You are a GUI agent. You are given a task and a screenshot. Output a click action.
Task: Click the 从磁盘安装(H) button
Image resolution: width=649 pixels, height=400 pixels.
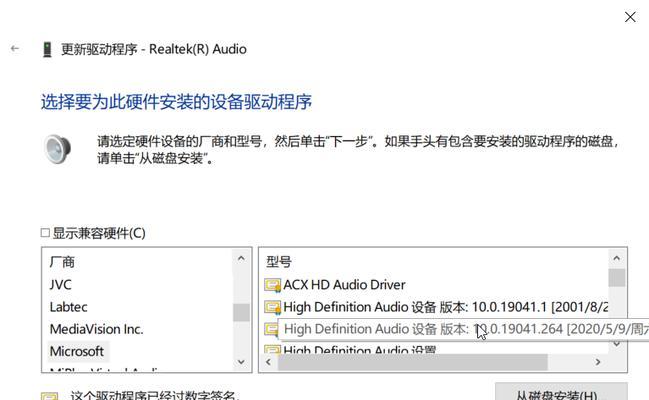[561, 393]
